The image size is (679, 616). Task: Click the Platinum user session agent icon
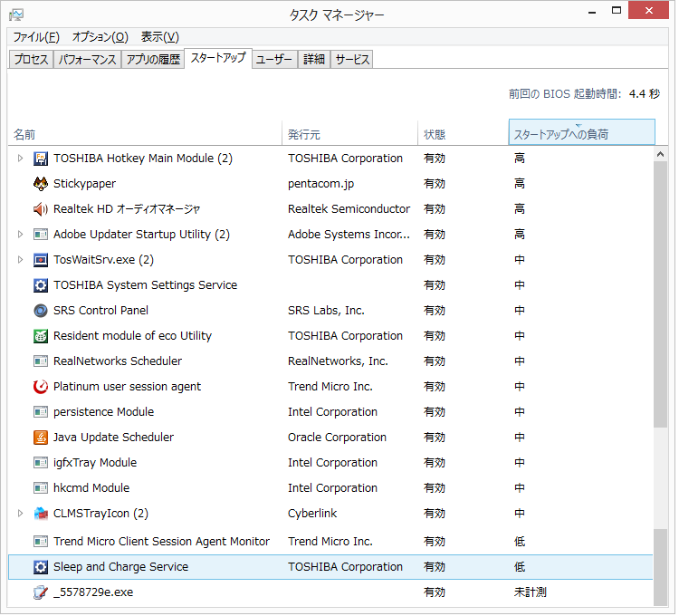tap(40, 387)
